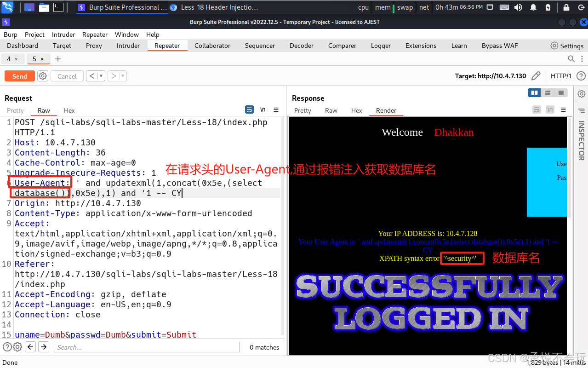Open search settings gear icon
The image size is (588, 368).
(17, 347)
